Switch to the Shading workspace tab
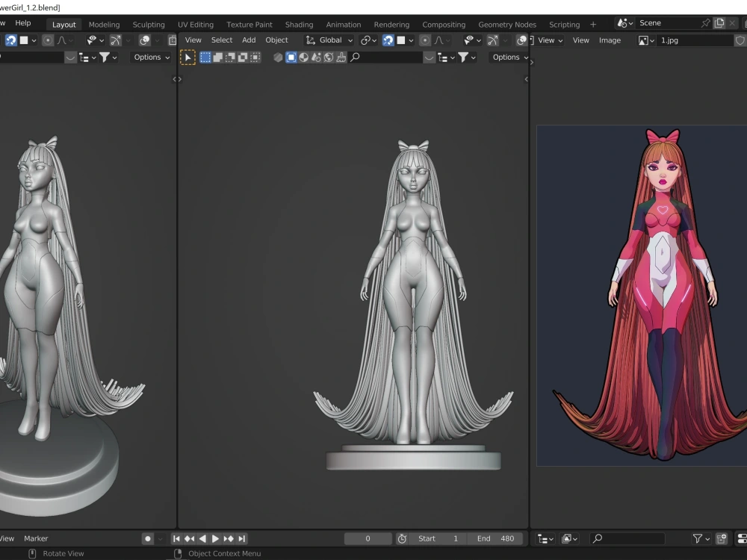Viewport: 747px width, 560px height. (300, 25)
